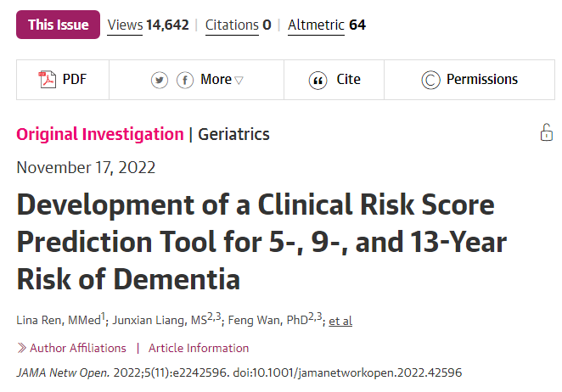Click the Author Affiliations chevron icon
This screenshot has height=392, width=562.
click(x=21, y=348)
